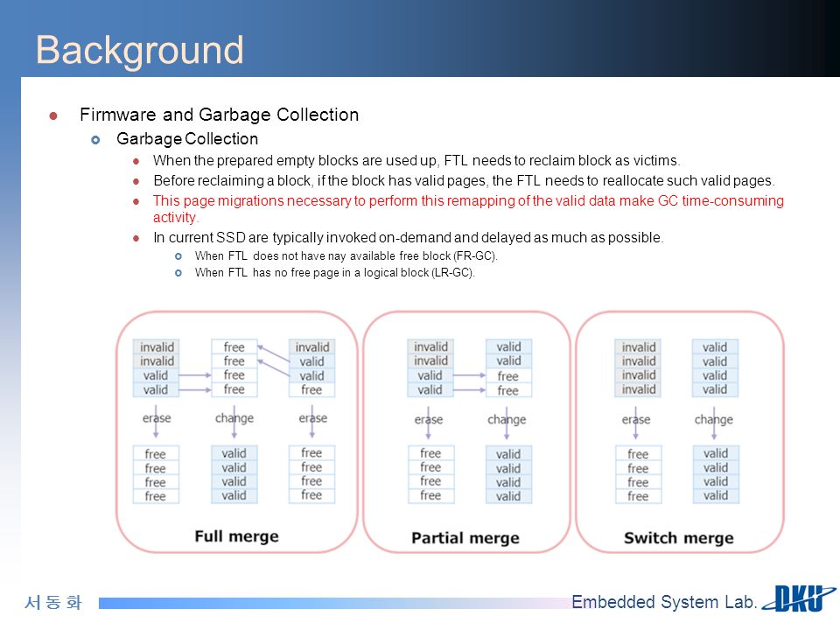The image size is (840, 630).
Task: Click the "erase" label in Partial merge diagram
Action: [x=429, y=419]
